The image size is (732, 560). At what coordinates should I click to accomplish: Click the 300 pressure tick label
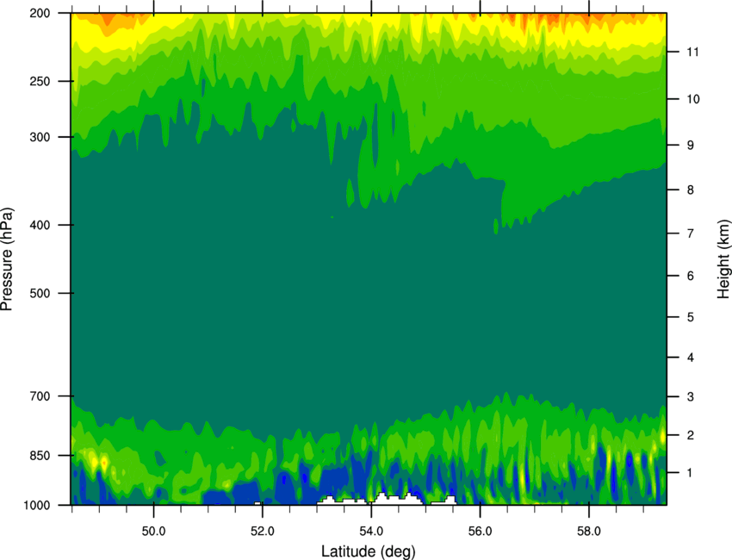(40, 137)
